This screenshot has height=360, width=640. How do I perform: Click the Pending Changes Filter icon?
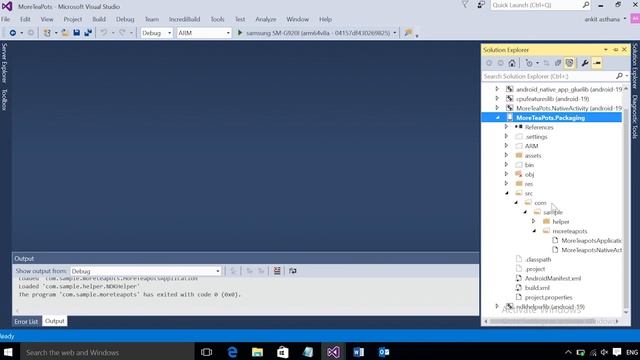(529, 63)
